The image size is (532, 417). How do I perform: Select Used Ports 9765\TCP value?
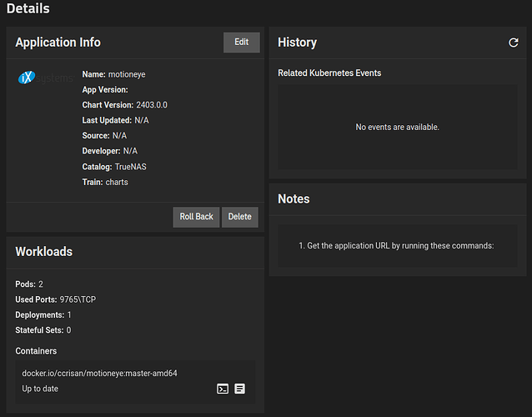[x=78, y=299]
